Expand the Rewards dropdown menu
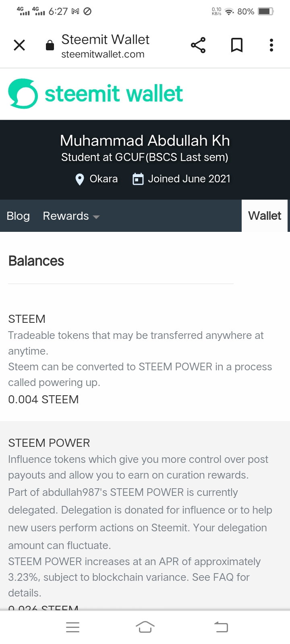290x644 pixels. coord(71,216)
